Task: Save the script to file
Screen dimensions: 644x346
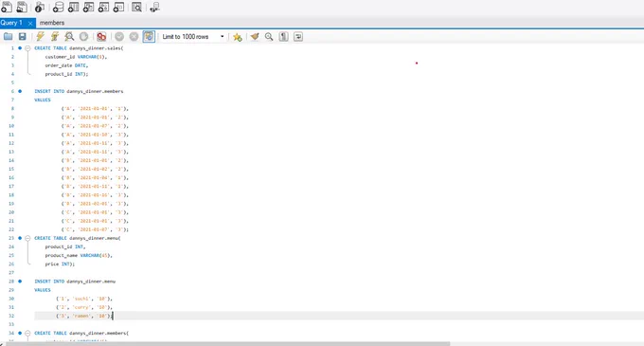Action: pos(22,37)
